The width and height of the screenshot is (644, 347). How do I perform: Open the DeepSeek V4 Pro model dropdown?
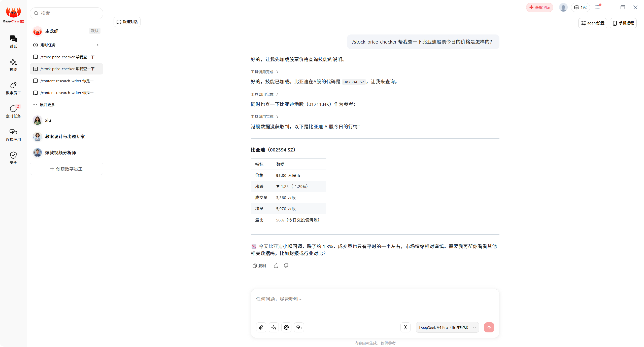(447, 327)
